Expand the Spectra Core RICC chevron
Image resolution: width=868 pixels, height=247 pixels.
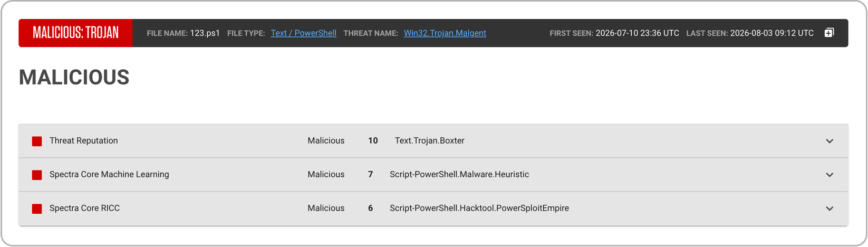pyautogui.click(x=830, y=208)
